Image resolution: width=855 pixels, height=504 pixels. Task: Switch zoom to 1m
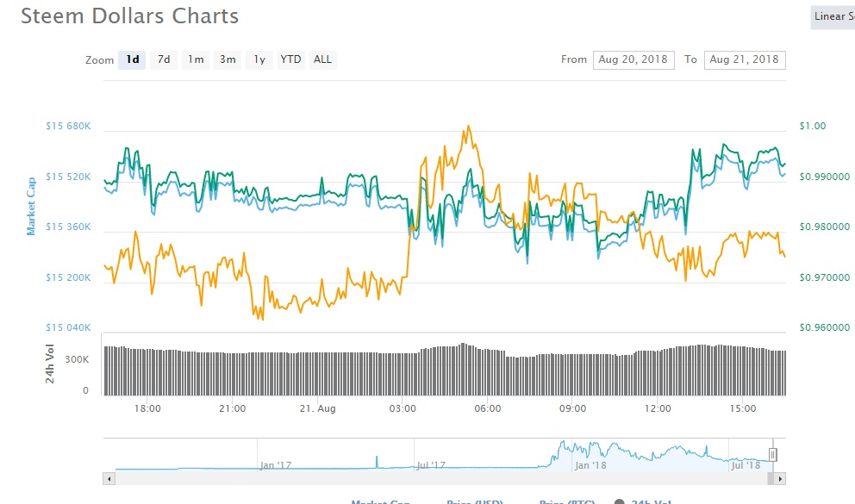pyautogui.click(x=196, y=59)
